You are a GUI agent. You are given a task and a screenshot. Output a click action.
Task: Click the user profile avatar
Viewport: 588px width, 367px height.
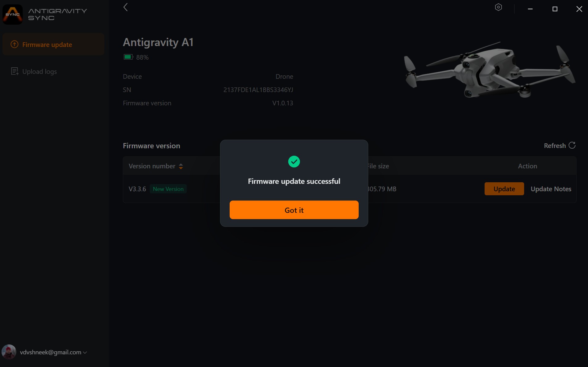(x=9, y=352)
